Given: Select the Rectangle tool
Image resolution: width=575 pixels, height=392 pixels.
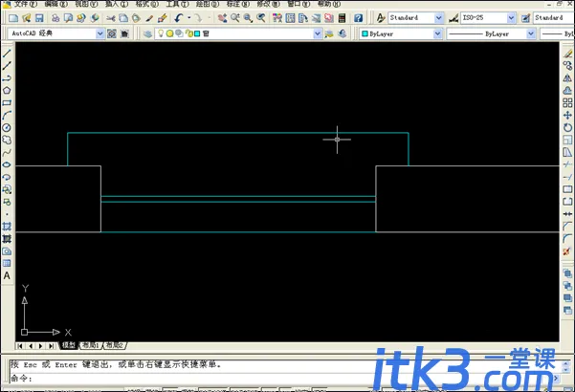Looking at the screenshot, I should pos(7,103).
